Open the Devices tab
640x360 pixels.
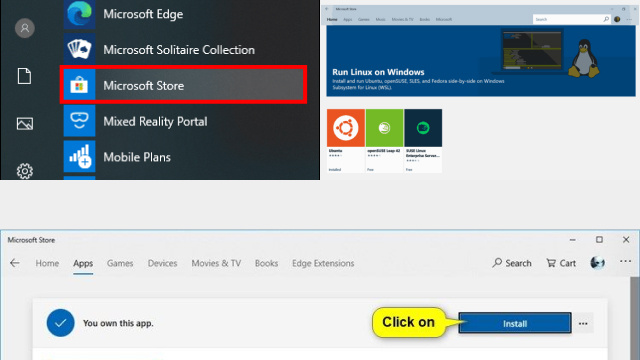[x=162, y=263]
